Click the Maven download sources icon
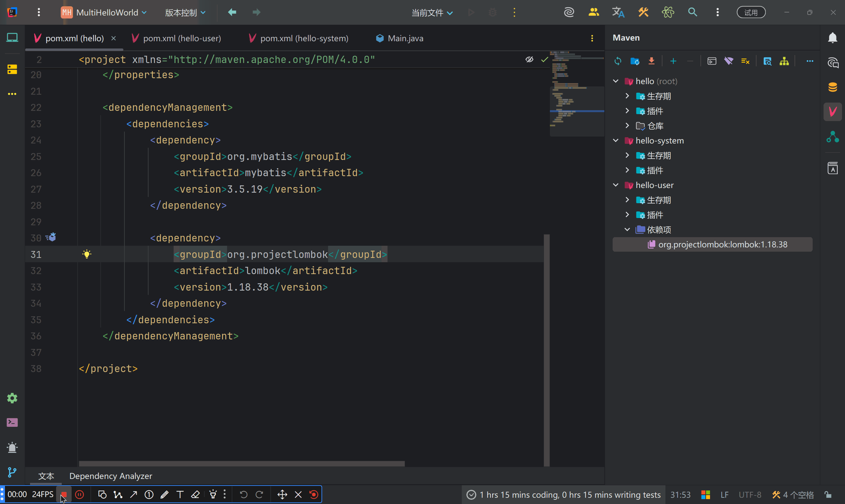Image resolution: width=845 pixels, height=504 pixels. [651, 61]
